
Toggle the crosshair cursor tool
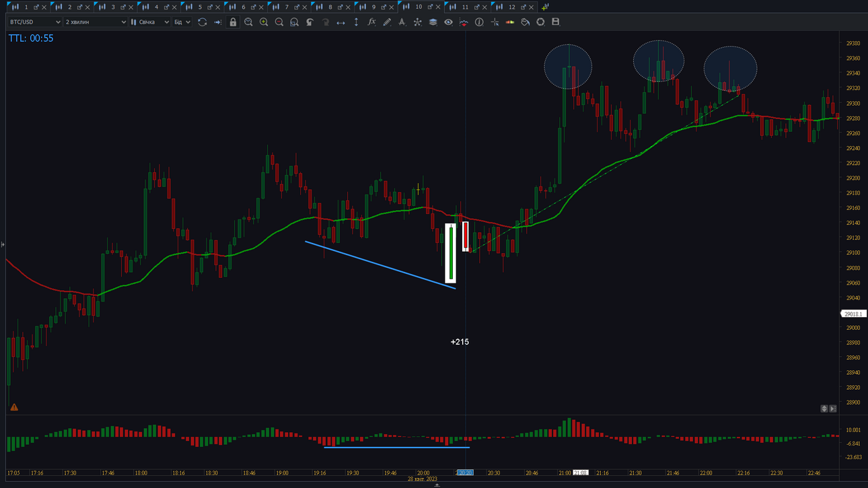(x=495, y=22)
